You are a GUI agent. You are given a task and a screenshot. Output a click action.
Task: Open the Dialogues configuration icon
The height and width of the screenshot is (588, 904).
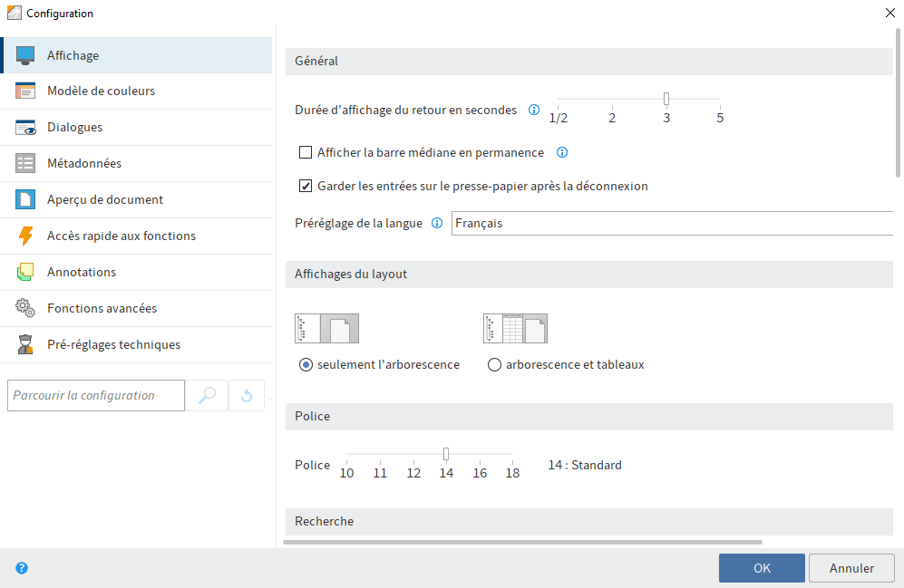pos(24,127)
